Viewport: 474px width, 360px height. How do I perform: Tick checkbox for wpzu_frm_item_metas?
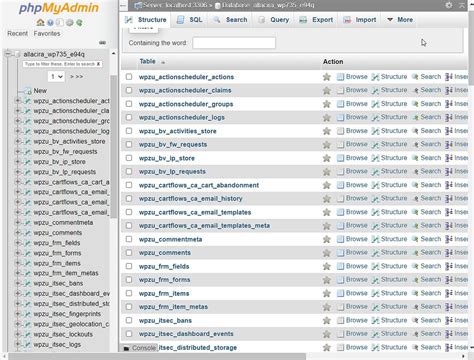tap(129, 307)
